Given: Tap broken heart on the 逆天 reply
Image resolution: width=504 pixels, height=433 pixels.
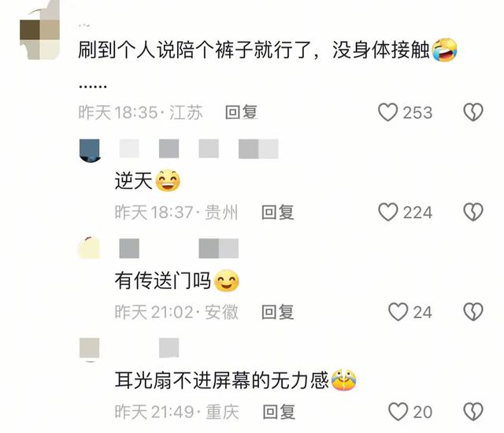Looking at the screenshot, I should (x=473, y=212).
